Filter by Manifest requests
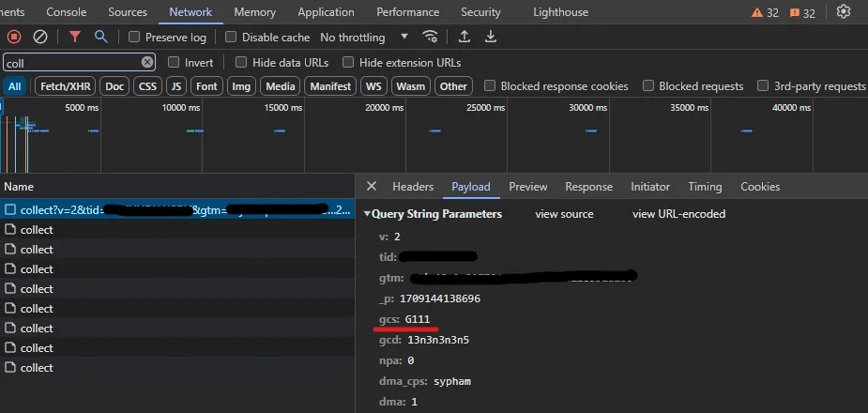This screenshot has height=413, width=868. (x=330, y=85)
